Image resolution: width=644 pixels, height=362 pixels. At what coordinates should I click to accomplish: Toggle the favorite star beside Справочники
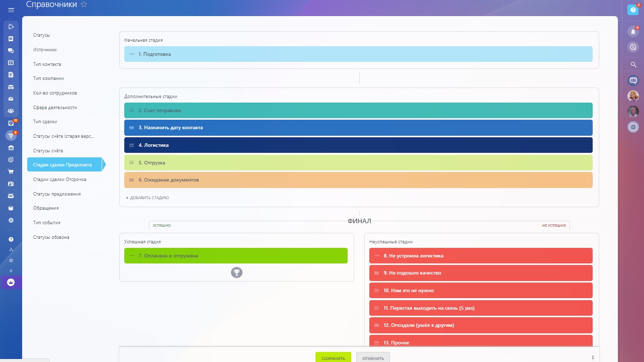tap(84, 5)
